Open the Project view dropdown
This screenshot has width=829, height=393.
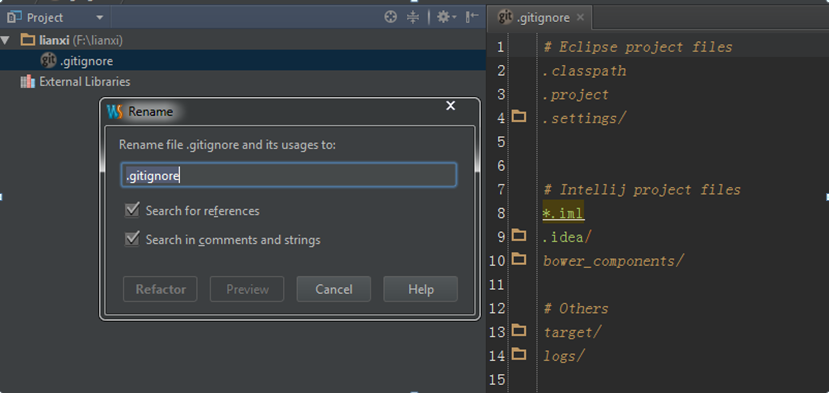pyautogui.click(x=100, y=18)
